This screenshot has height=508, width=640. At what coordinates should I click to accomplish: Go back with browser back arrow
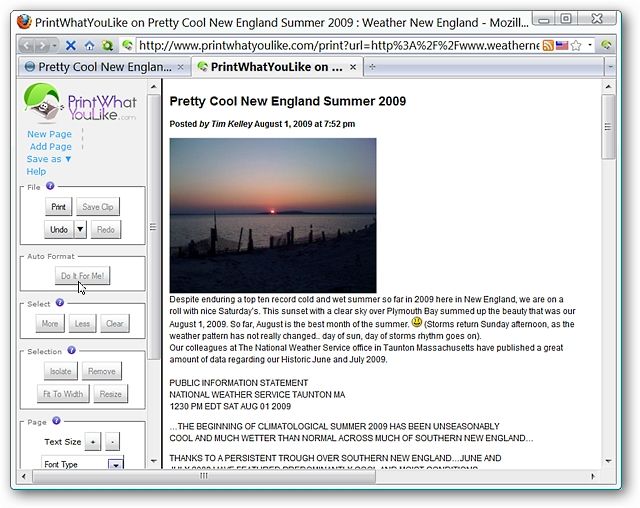27,45
